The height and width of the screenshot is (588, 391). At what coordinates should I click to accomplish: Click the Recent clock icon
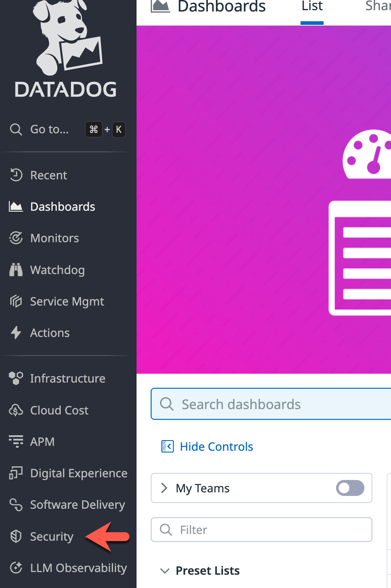click(x=16, y=175)
